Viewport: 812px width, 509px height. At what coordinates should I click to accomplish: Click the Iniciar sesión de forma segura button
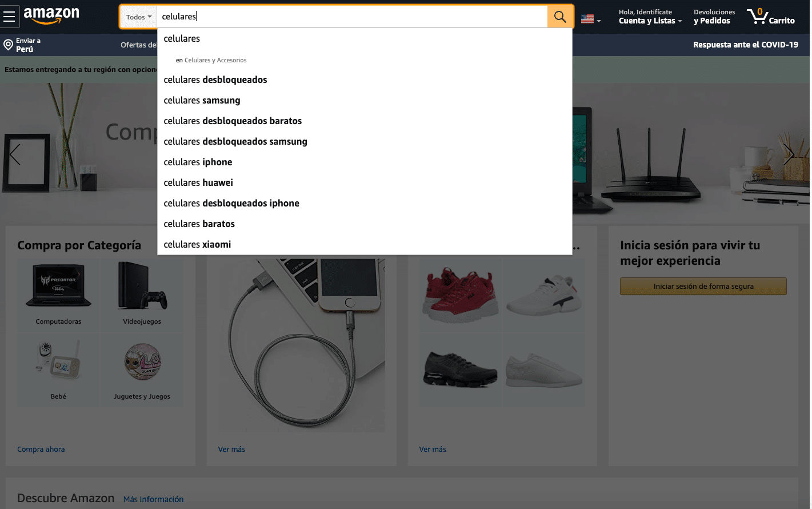[703, 286]
